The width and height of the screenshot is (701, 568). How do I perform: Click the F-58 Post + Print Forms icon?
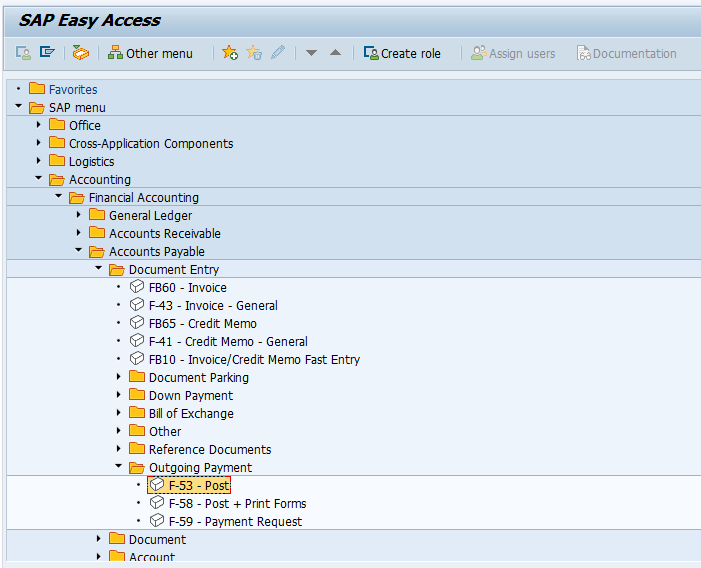156,502
